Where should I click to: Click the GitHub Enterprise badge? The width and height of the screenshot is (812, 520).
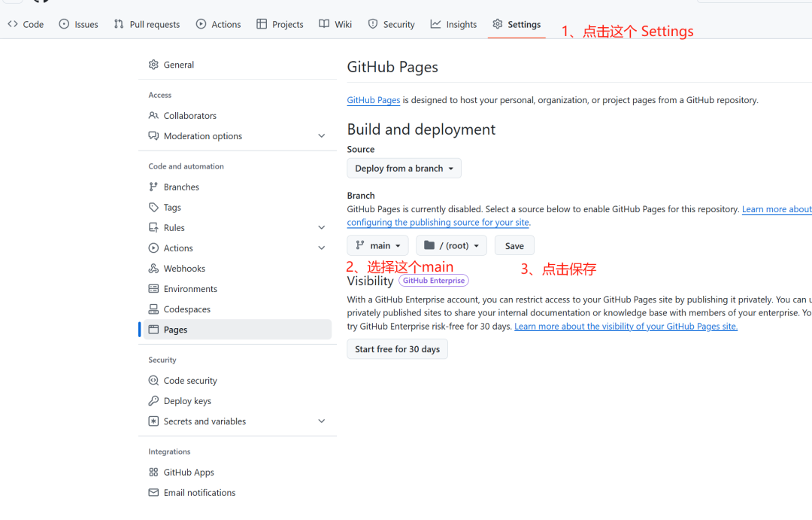(434, 281)
